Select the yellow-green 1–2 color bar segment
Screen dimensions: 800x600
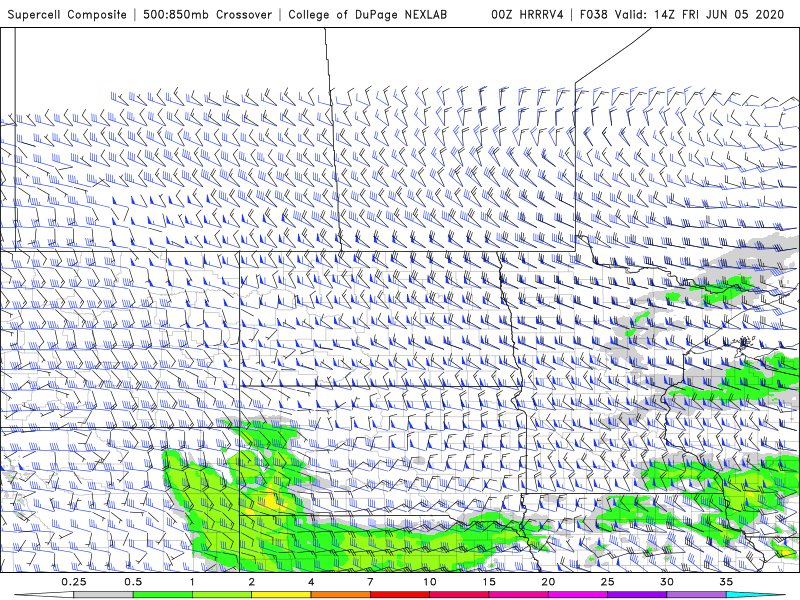click(221, 595)
